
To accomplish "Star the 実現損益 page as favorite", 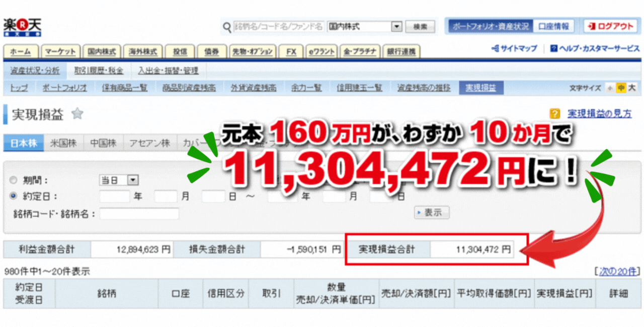I will point(77,114).
